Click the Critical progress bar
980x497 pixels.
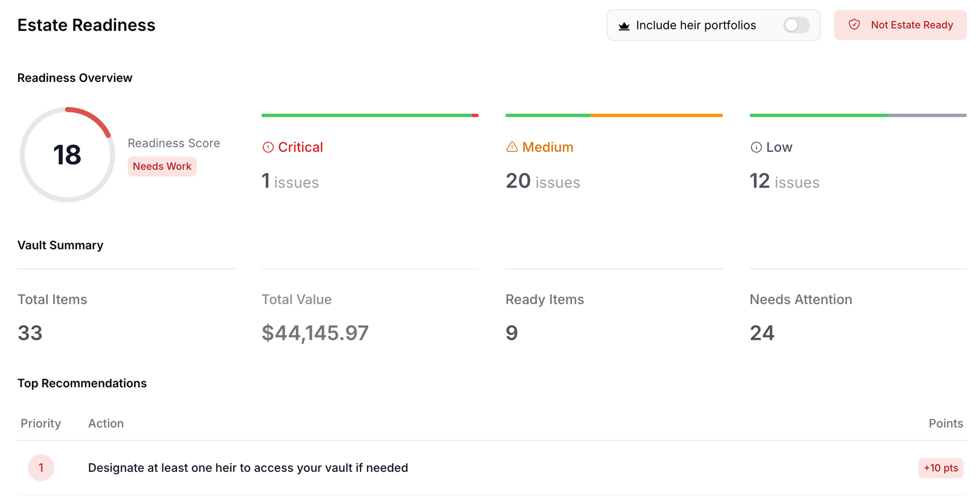(x=370, y=116)
